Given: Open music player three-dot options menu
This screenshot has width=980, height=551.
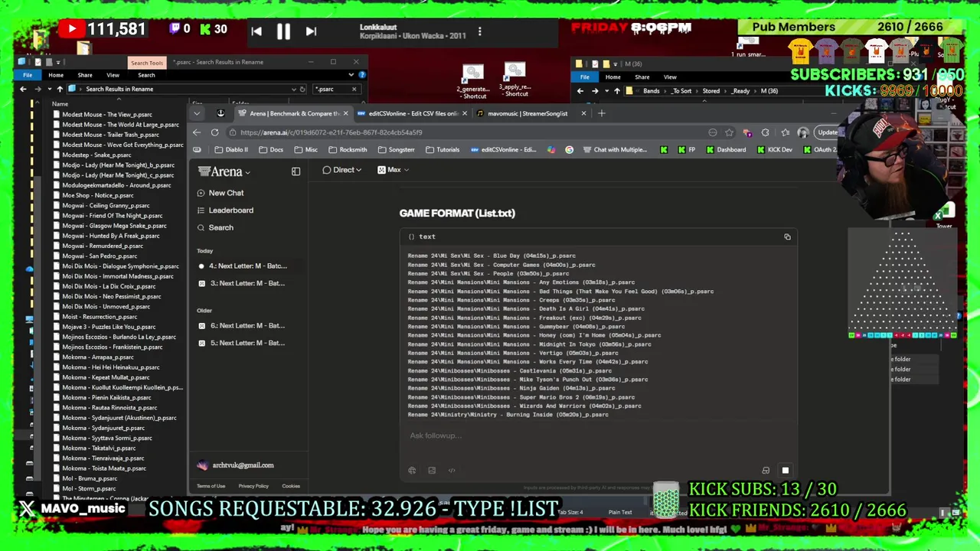Looking at the screenshot, I should [479, 31].
